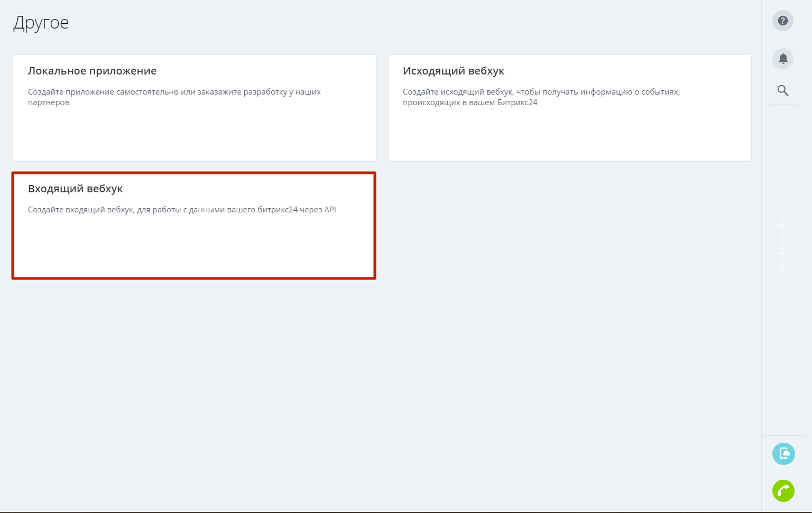Click the search magnifier icon
The width and height of the screenshot is (812, 513).
783,90
